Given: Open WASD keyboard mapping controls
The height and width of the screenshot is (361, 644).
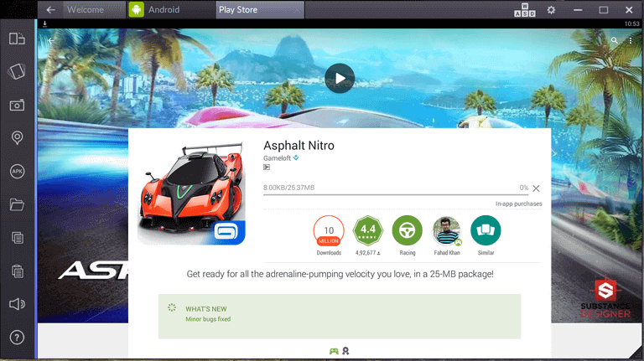Looking at the screenshot, I should (524, 10).
